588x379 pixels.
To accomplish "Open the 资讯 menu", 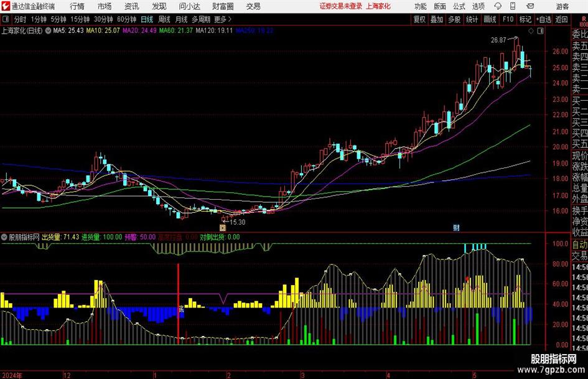I will (x=132, y=6).
